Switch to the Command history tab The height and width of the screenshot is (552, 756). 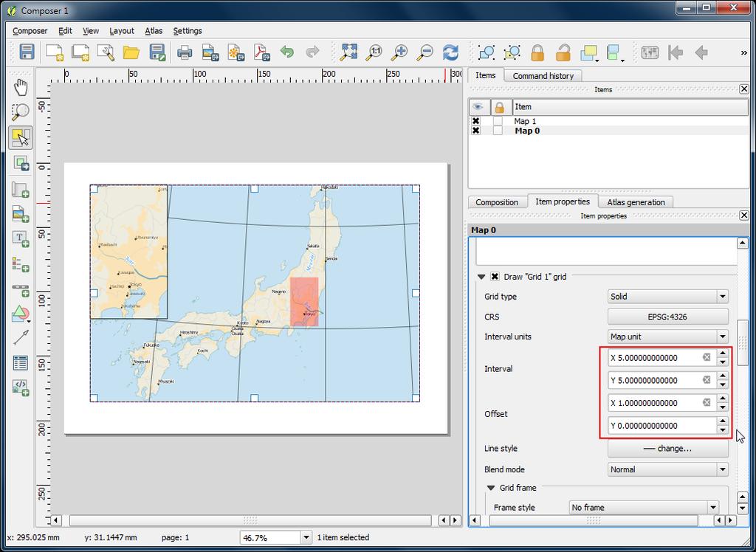pos(543,76)
